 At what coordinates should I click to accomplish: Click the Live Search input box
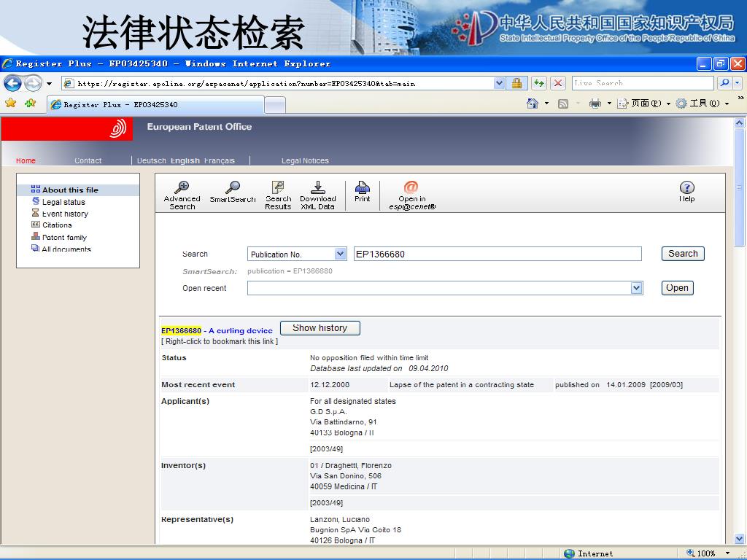coord(643,83)
